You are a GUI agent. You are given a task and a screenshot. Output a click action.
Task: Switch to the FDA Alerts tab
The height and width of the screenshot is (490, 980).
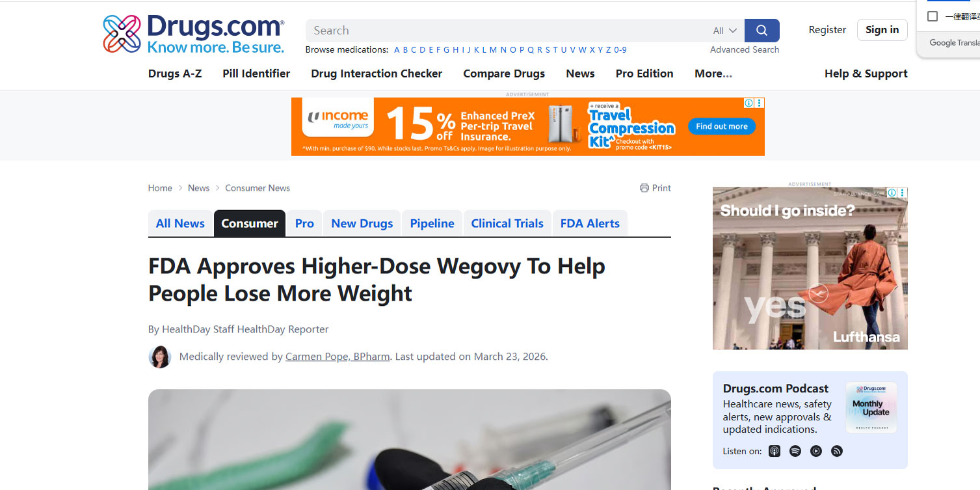(x=590, y=223)
